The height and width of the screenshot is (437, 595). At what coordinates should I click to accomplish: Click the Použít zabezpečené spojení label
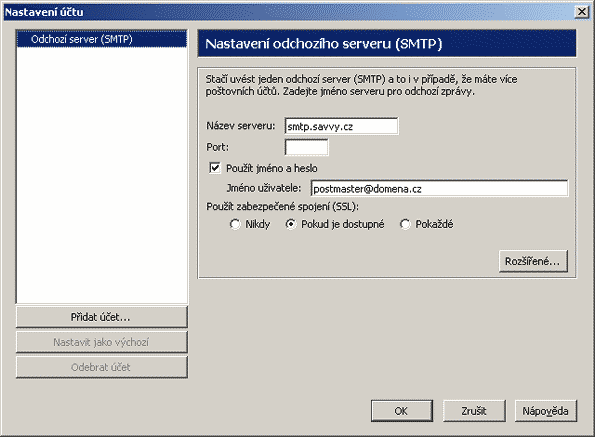click(283, 207)
